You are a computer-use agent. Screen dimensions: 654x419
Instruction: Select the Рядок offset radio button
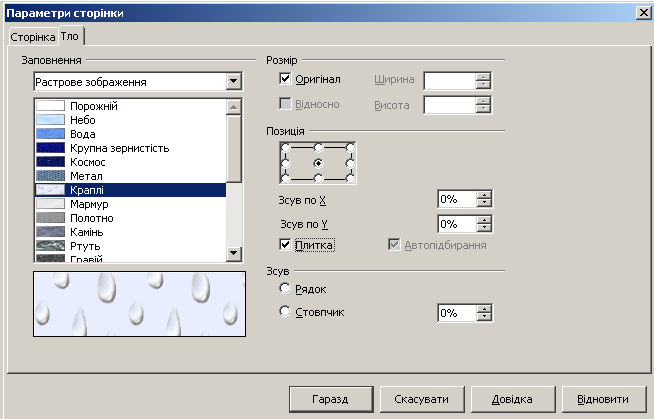(285, 288)
